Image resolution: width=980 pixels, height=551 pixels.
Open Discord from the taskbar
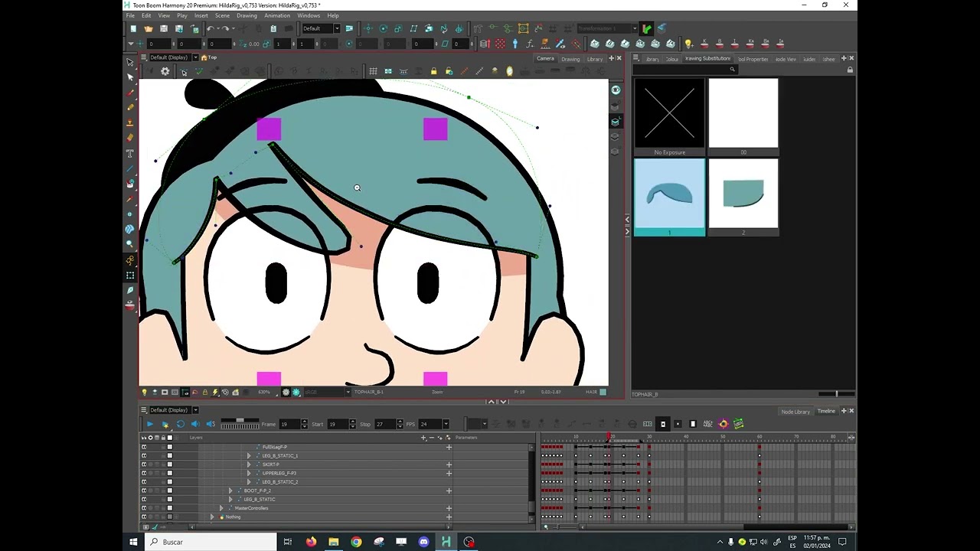[x=423, y=542]
